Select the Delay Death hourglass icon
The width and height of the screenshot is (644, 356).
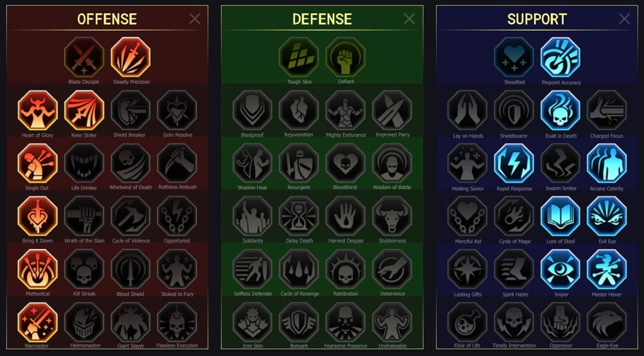pyautogui.click(x=299, y=216)
